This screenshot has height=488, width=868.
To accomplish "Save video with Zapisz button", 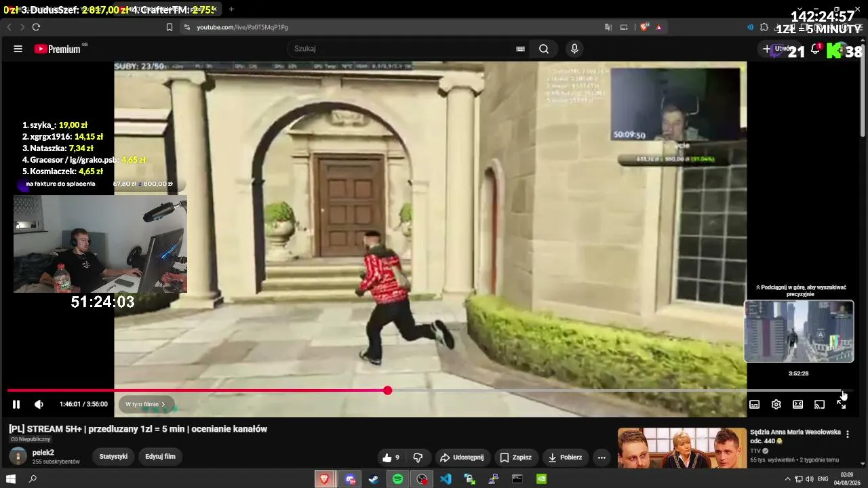I will tap(515, 457).
